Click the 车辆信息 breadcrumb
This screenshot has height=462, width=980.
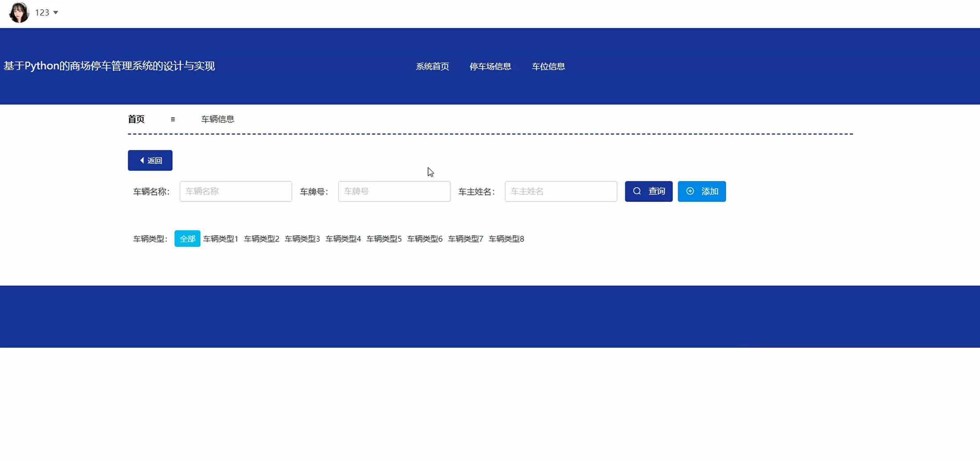point(218,119)
